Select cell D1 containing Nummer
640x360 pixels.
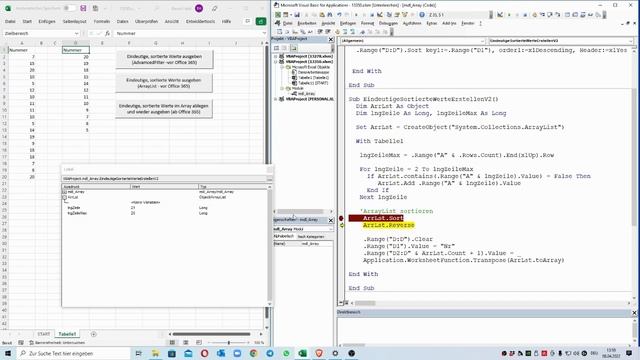(76, 50)
